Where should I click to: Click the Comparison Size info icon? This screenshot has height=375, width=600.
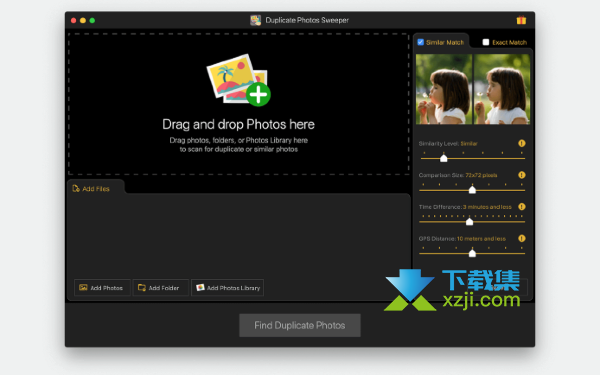pos(522,175)
